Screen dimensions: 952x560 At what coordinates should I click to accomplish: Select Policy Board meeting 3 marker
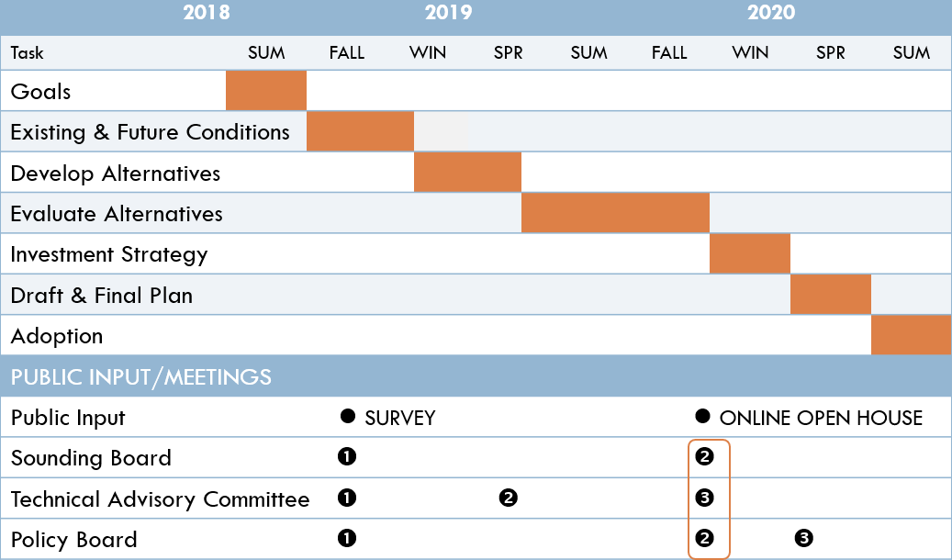tap(804, 538)
